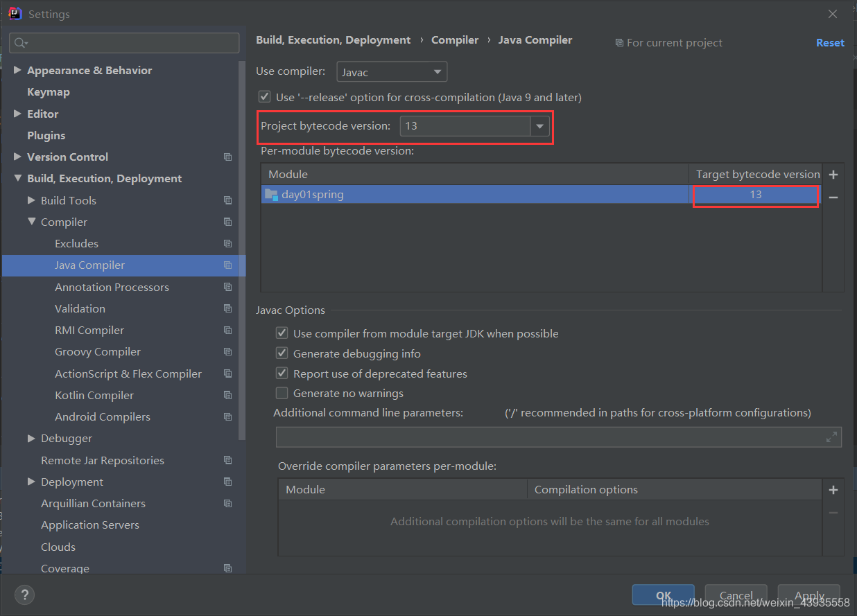
Task: Expand the Build Tools node
Action: [31, 200]
